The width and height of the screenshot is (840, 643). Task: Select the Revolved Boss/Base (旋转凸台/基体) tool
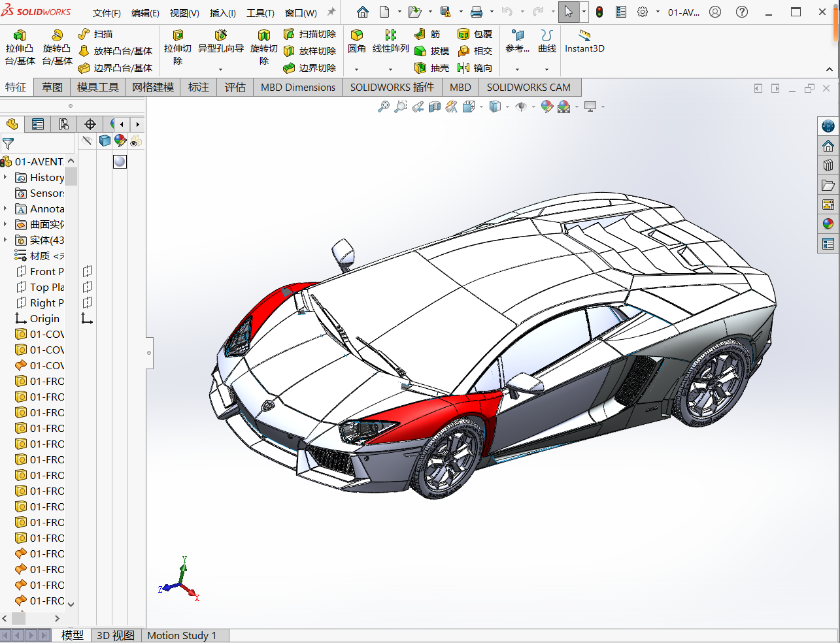tap(58, 48)
